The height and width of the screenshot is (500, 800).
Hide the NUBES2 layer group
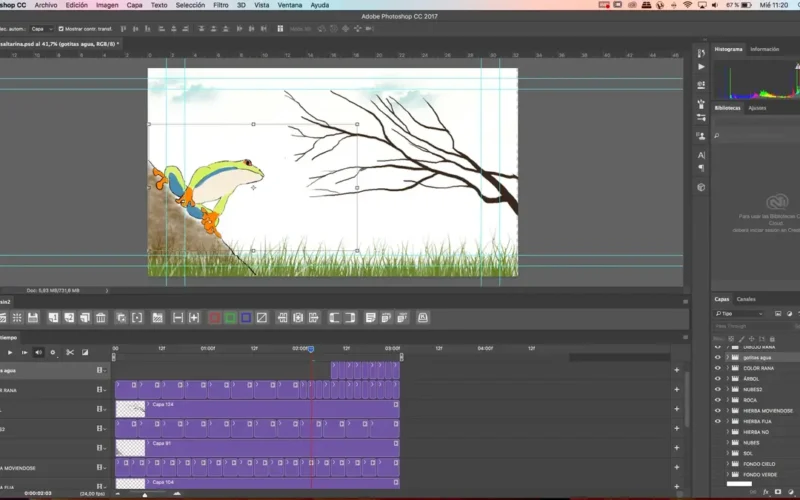[x=717, y=390]
